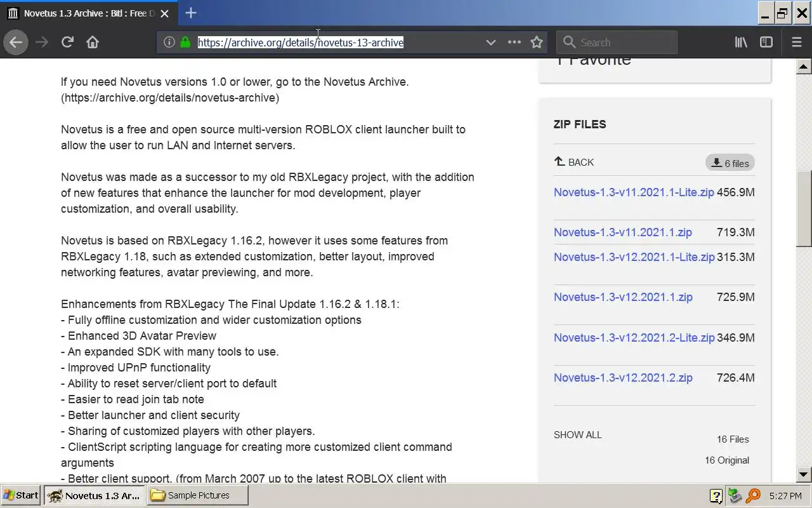Image resolution: width=812 pixels, height=508 pixels.
Task: Click the vertical scrollbar thumb
Action: (804, 209)
